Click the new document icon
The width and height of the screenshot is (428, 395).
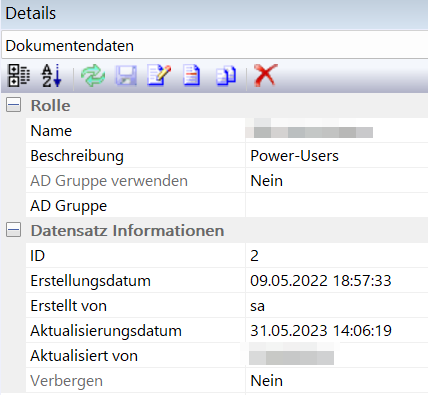[x=192, y=76]
